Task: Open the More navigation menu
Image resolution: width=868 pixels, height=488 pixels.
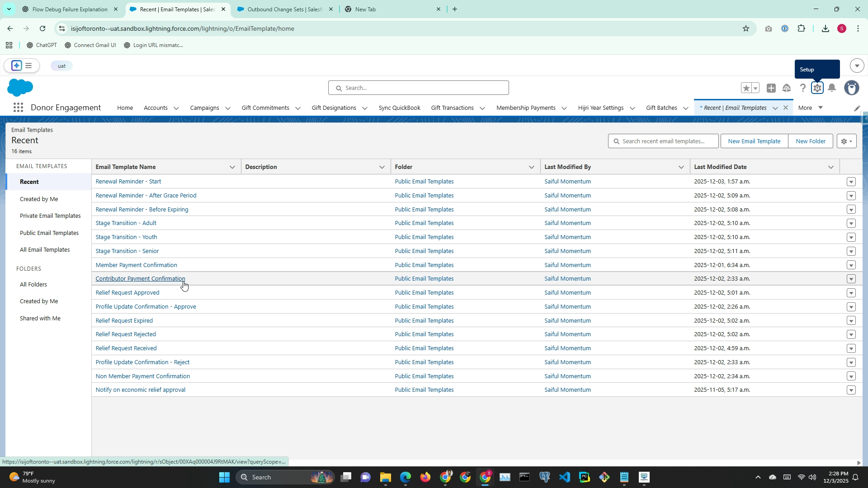Action: click(810, 108)
